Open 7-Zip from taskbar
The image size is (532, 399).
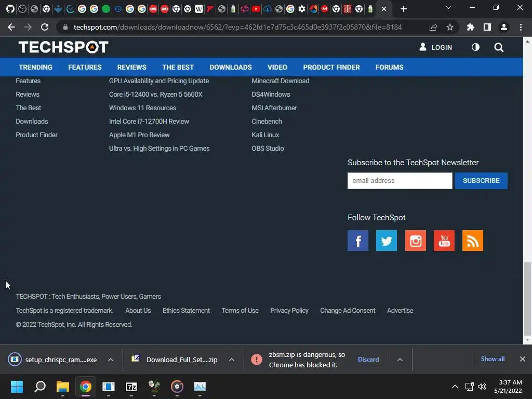coord(131,387)
